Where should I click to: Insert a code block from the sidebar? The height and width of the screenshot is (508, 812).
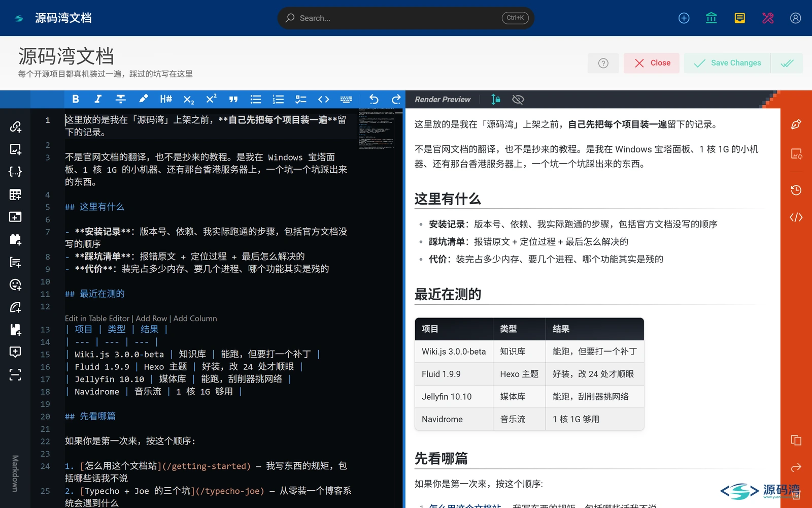click(x=15, y=172)
